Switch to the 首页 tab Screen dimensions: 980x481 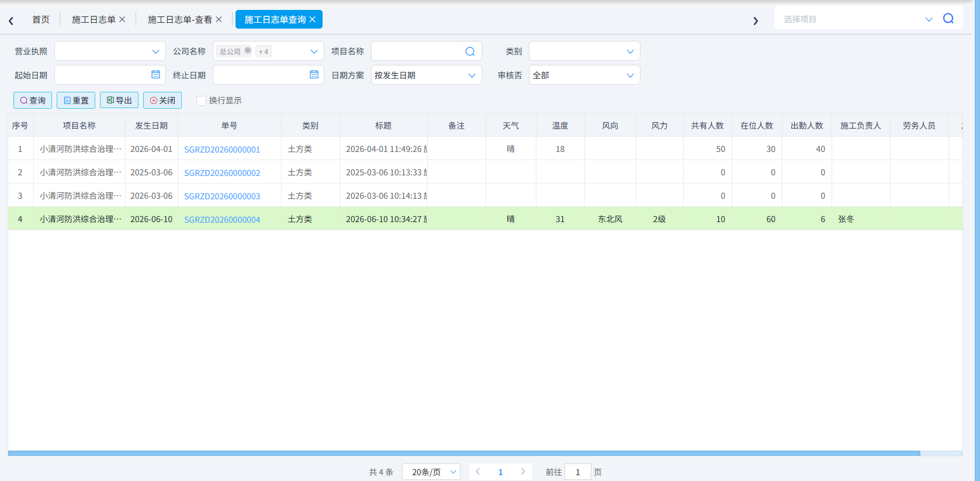click(x=41, y=19)
